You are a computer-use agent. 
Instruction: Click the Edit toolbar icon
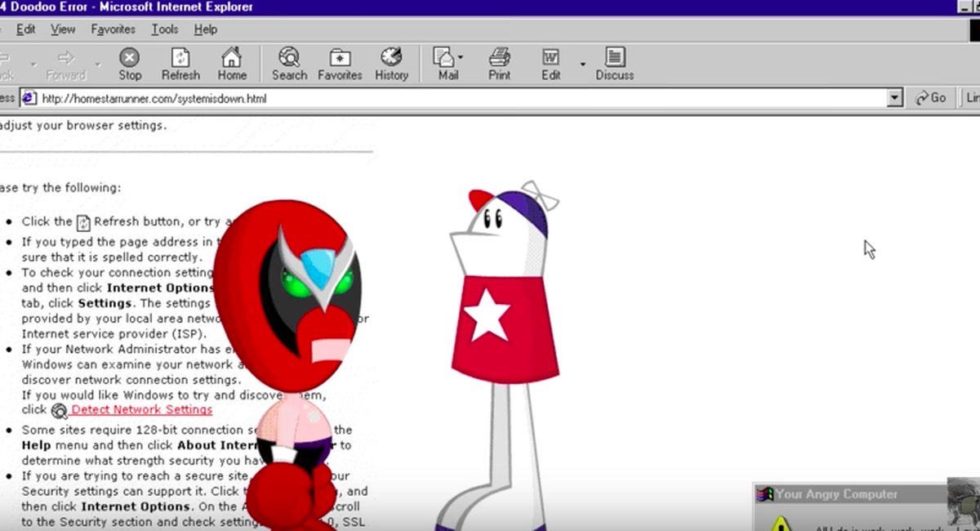(x=551, y=64)
